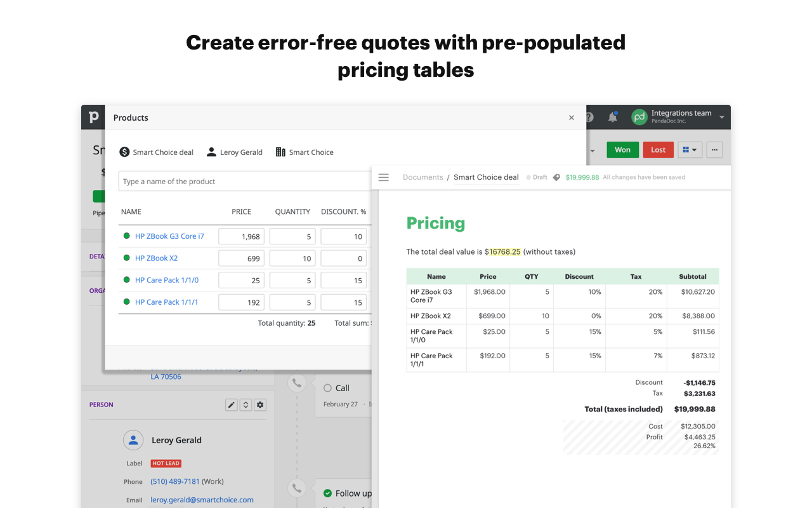Viewport: 812px width, 508px height.
Task: Focus the product name search field
Action: click(245, 181)
